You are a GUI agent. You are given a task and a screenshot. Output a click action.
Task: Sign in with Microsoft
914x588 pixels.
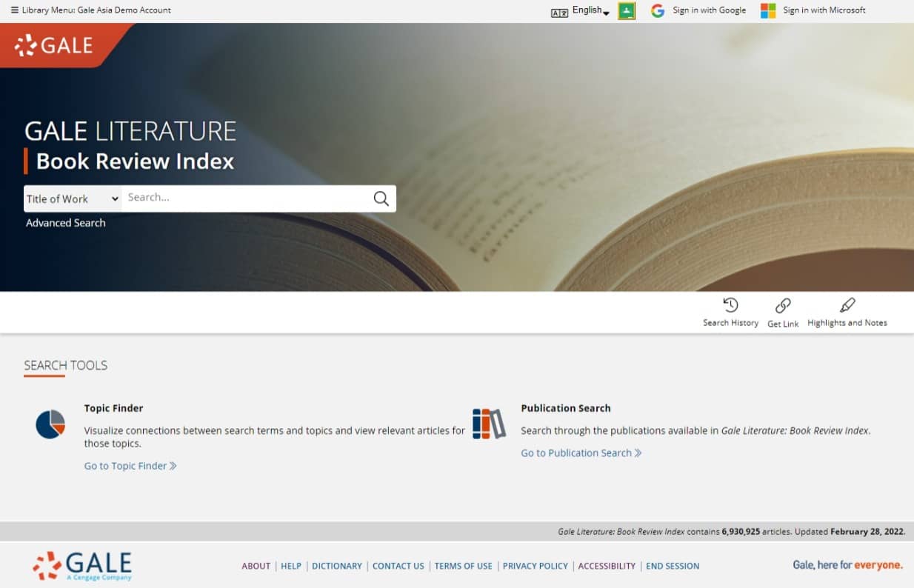tap(824, 10)
